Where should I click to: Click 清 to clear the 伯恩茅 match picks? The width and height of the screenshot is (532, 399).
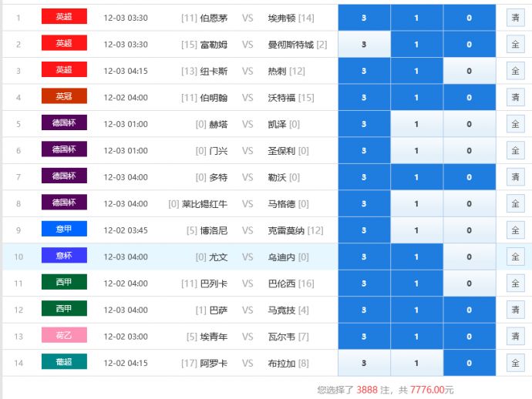(516, 18)
